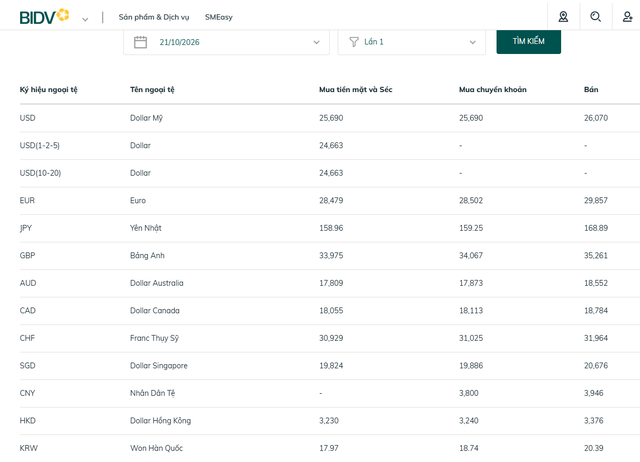Click the Bảng Anh currency name
The height and width of the screenshot is (462, 640).
(x=147, y=255)
